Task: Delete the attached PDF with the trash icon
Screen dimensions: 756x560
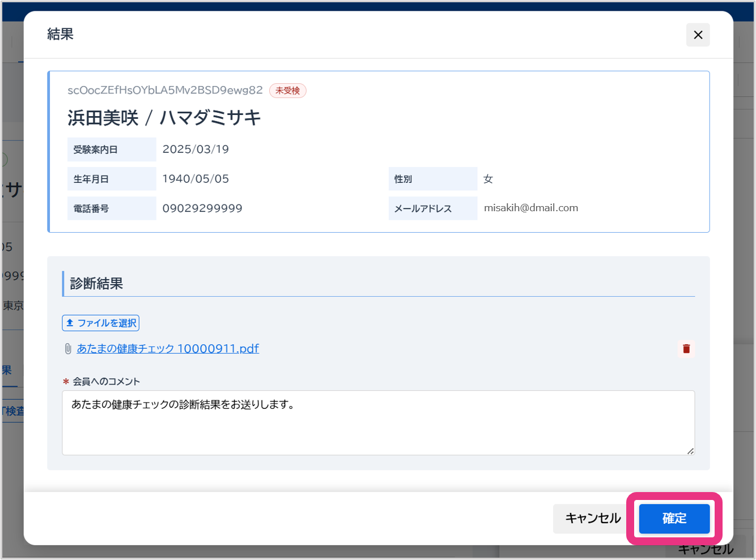Action: click(686, 349)
